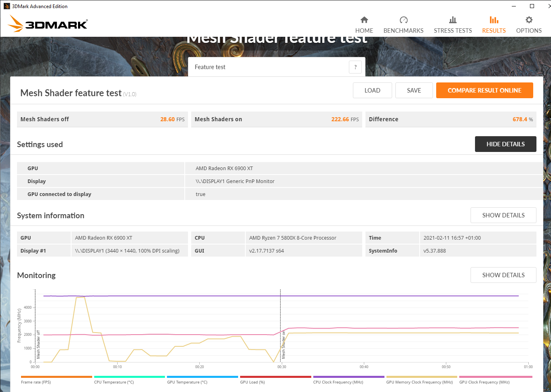Toggle the GPU Memory Clock Frequency legend
The height and width of the screenshot is (392, 551).
(x=422, y=380)
